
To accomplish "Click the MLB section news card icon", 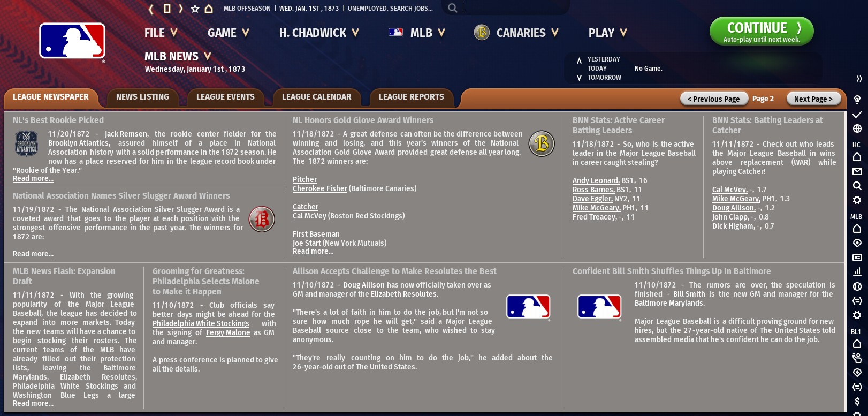I will pos(857,258).
